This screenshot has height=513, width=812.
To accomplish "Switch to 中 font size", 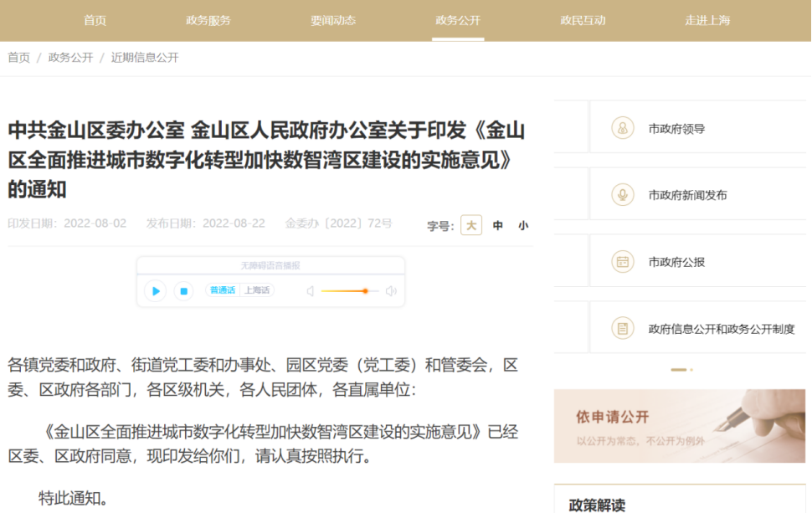I will 499,225.
